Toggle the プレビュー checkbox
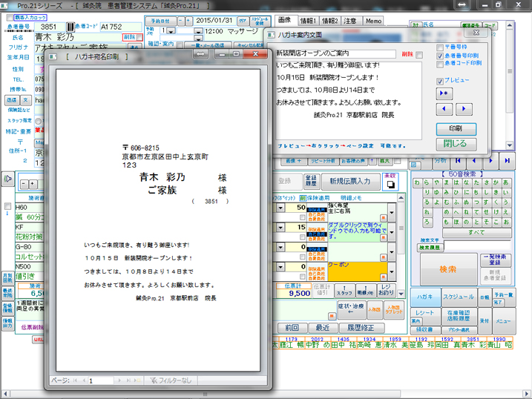This screenshot has height=399, width=532. click(440, 81)
